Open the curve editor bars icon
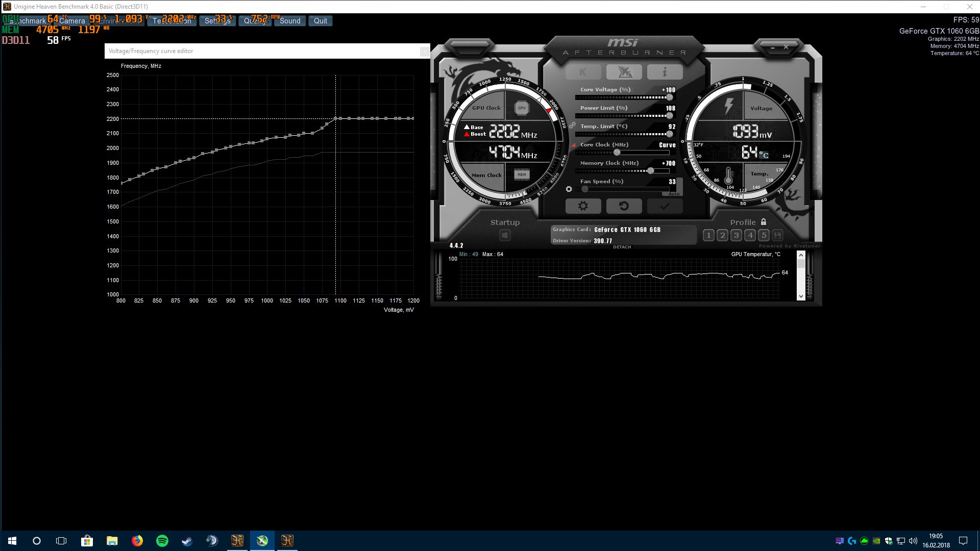The width and height of the screenshot is (980, 551). click(573, 145)
